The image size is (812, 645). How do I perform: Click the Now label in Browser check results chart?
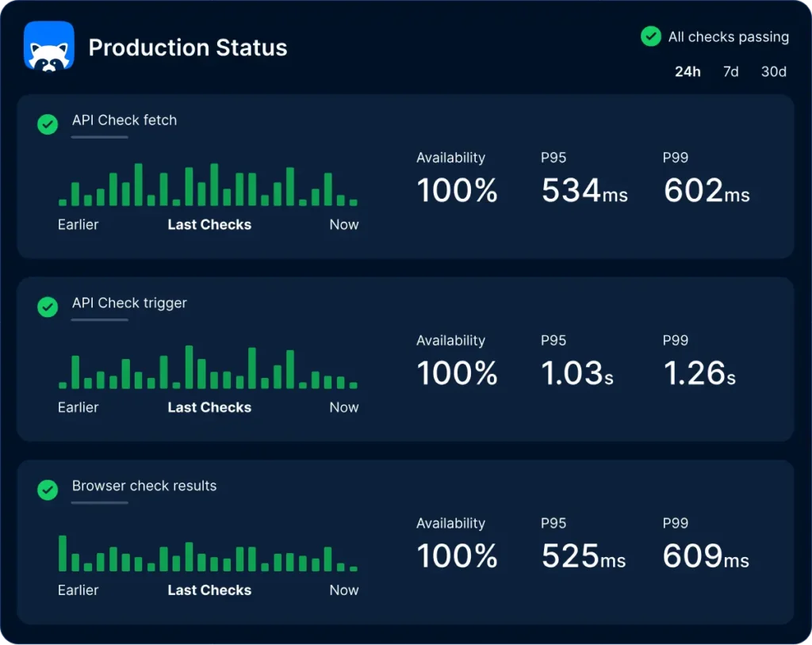(344, 590)
